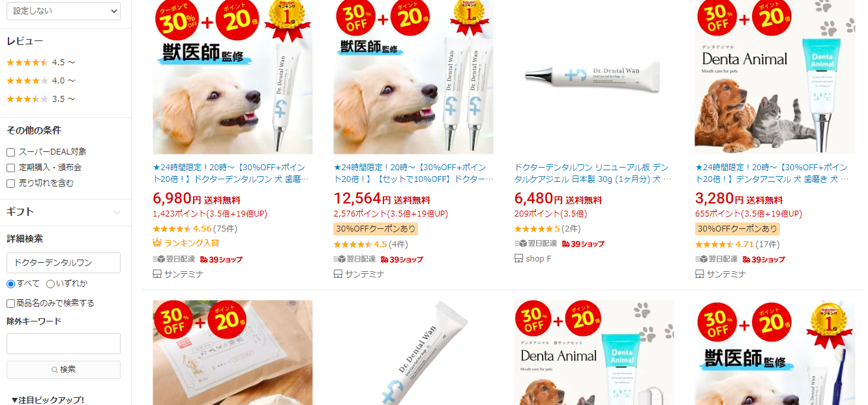Image resolution: width=868 pixels, height=405 pixels.
Task: Click the 除外キーワード input field
Action: click(x=63, y=344)
